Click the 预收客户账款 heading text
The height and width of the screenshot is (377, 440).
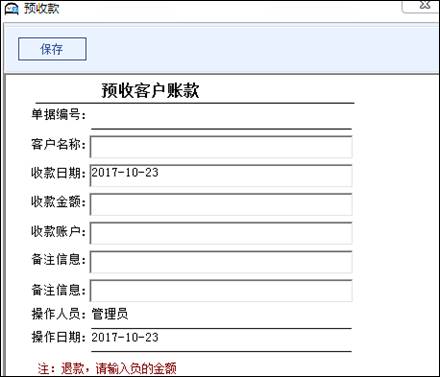tap(150, 90)
